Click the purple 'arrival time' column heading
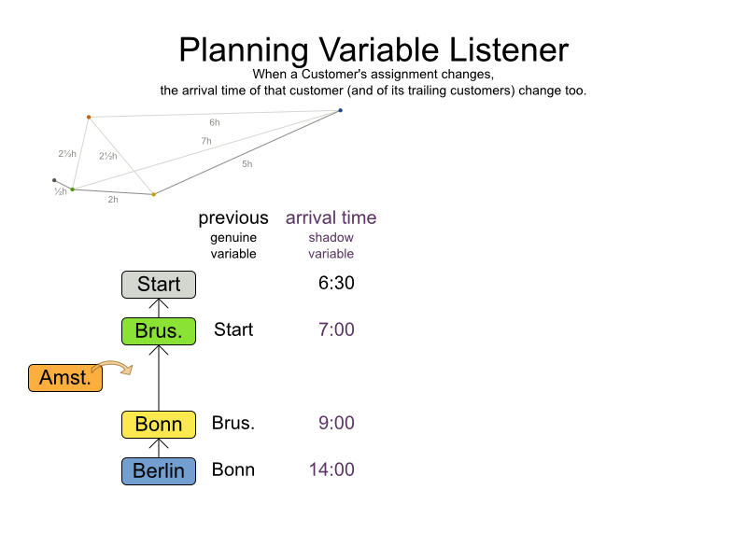Image resolution: width=747 pixels, height=560 pixels. pos(331,218)
